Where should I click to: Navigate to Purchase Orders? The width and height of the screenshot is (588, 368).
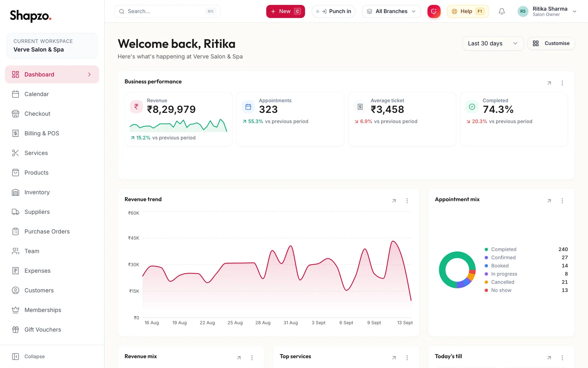pyautogui.click(x=52, y=231)
